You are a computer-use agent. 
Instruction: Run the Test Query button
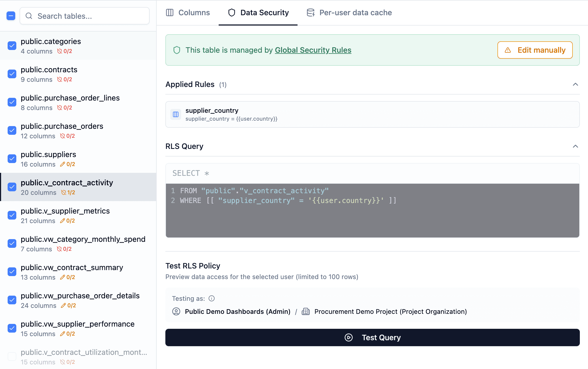(373, 337)
